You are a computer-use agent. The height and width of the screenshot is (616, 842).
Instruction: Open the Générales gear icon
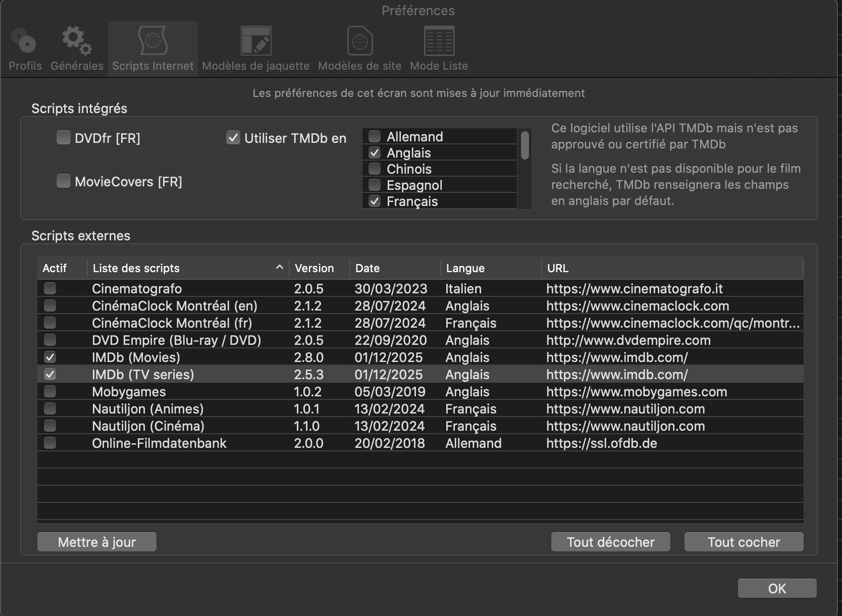[77, 41]
